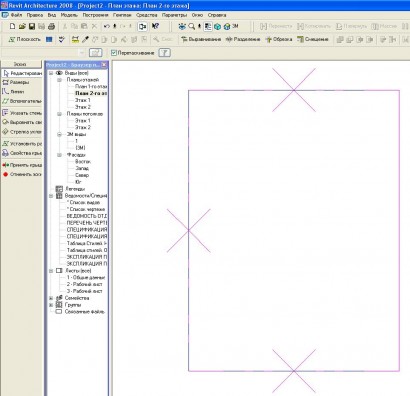Select Вспомогательная plane tool in sketch panel
Image resolution: width=410 pixels, height=396 pixels.
22,101
